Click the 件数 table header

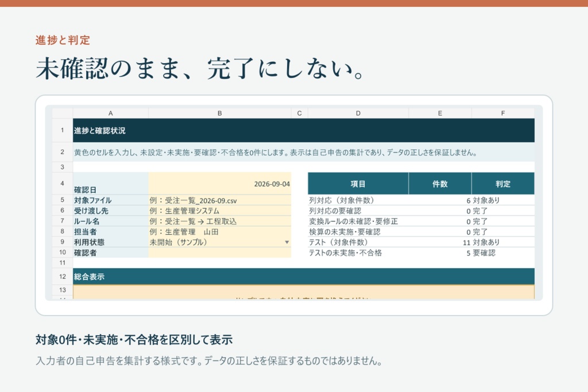[440, 184]
